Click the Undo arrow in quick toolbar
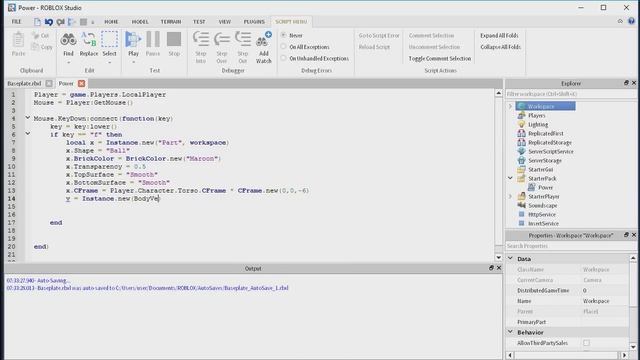 49,22
